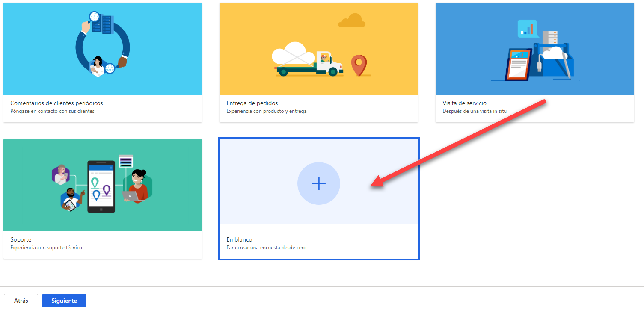Click the "Soporte" card title
The image size is (644, 310).
click(21, 239)
